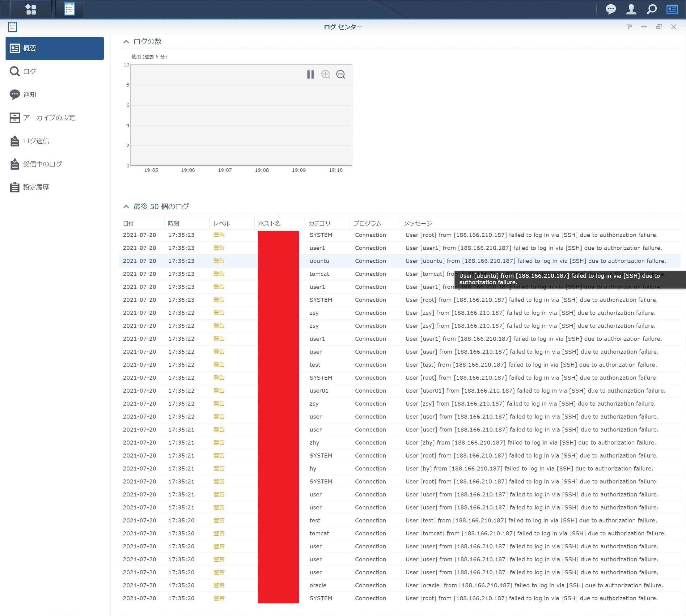Open the DSM main menu icon

point(31,9)
